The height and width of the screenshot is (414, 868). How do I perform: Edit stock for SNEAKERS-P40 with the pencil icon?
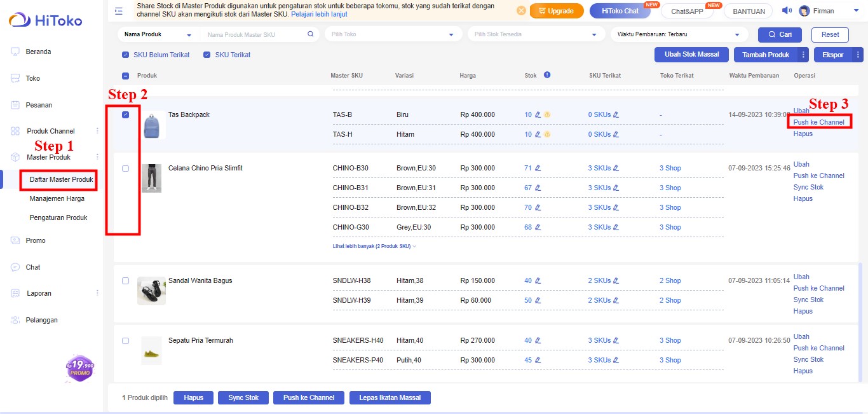538,361
